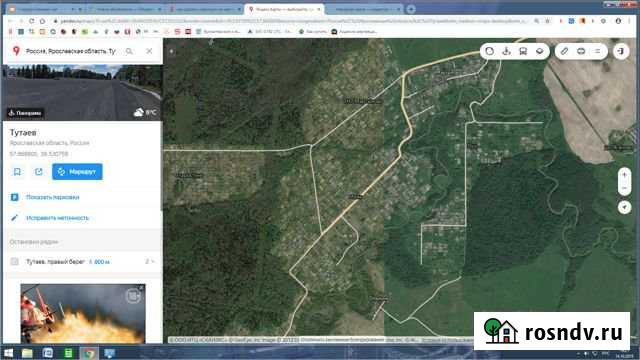Image resolution: width=640 pixels, height=360 pixels.
Task: Open a new browser tab with plus
Action: [411, 9]
